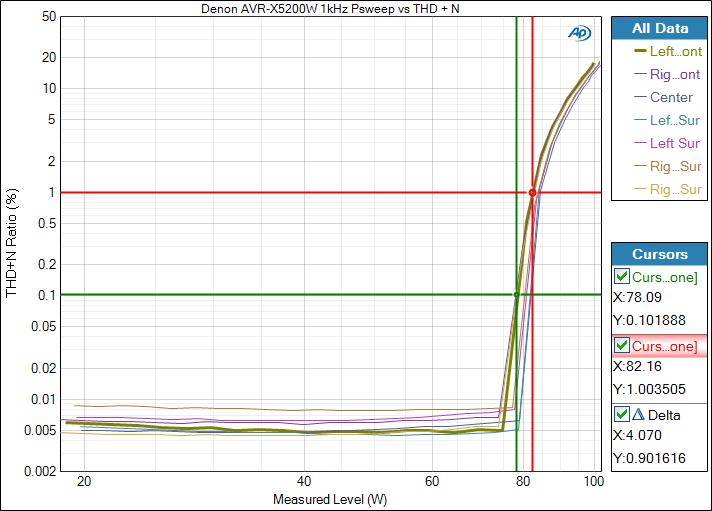Disable the red cursor checkbox
Screen dimensions: 712x511
click(622, 345)
